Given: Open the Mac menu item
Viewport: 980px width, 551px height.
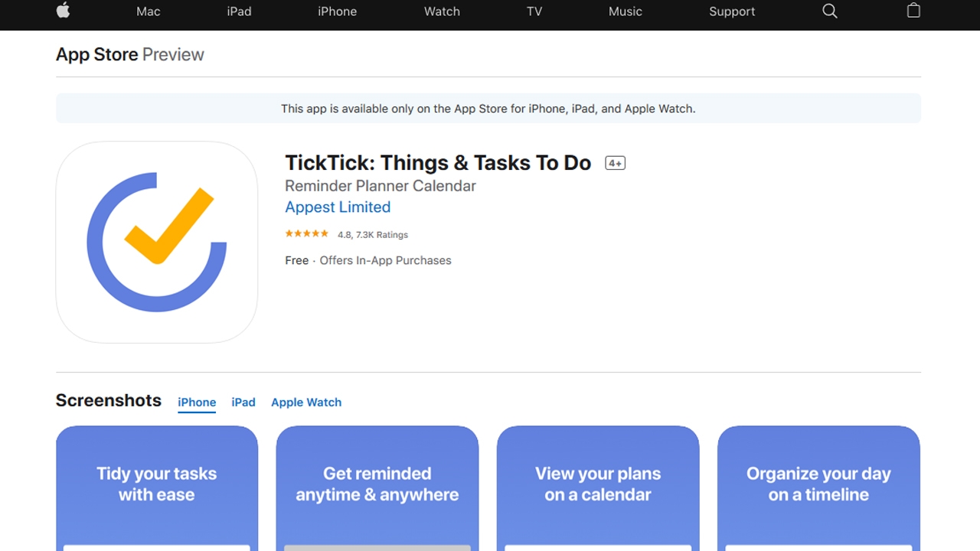Looking at the screenshot, I should coord(149,11).
